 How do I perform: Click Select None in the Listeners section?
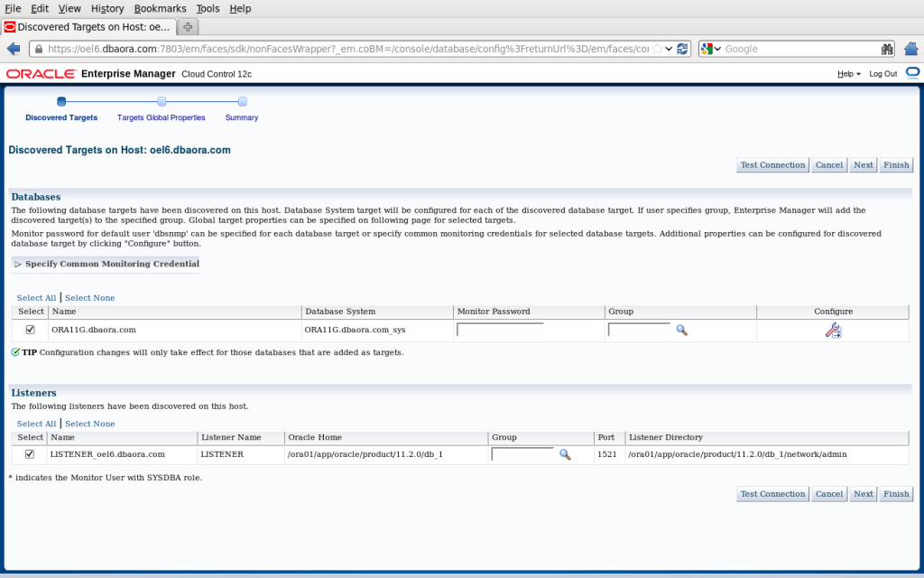point(89,424)
